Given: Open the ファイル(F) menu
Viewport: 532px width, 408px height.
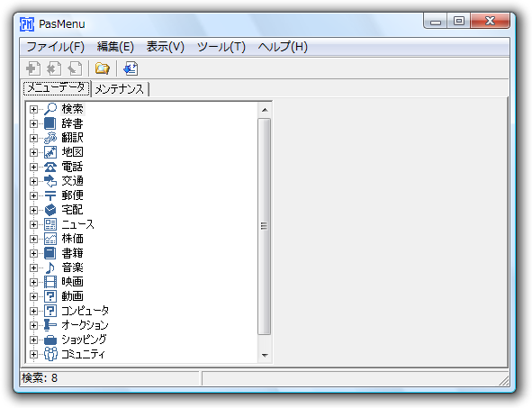Looking at the screenshot, I should tap(55, 47).
